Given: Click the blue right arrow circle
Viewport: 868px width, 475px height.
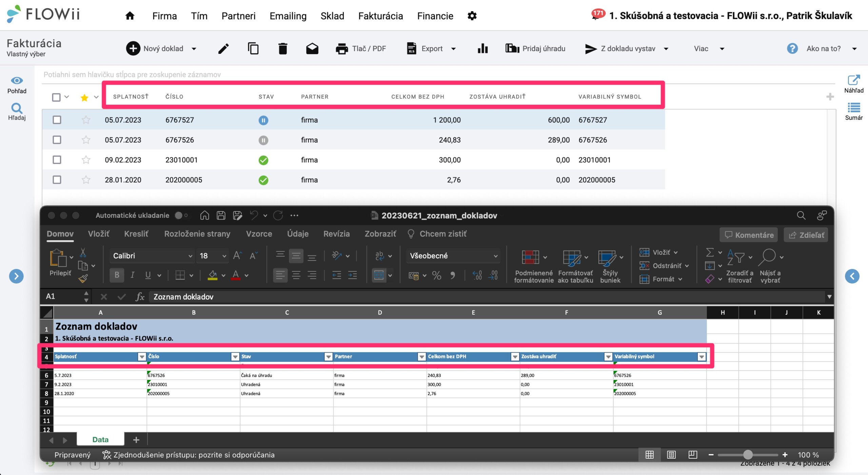Looking at the screenshot, I should click(16, 276).
